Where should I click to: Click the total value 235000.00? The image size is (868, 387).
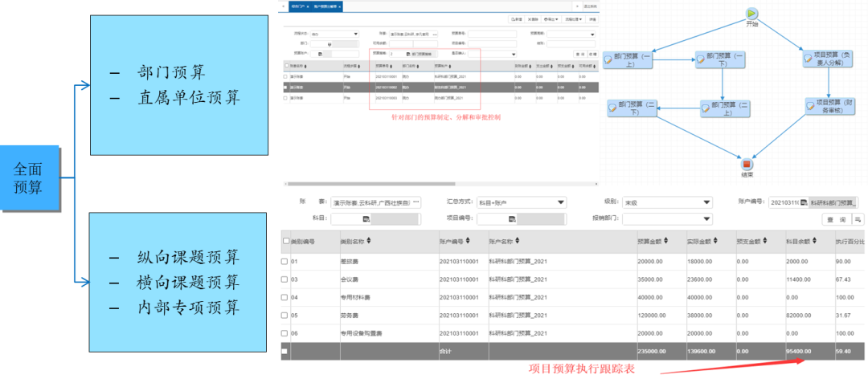point(653,351)
